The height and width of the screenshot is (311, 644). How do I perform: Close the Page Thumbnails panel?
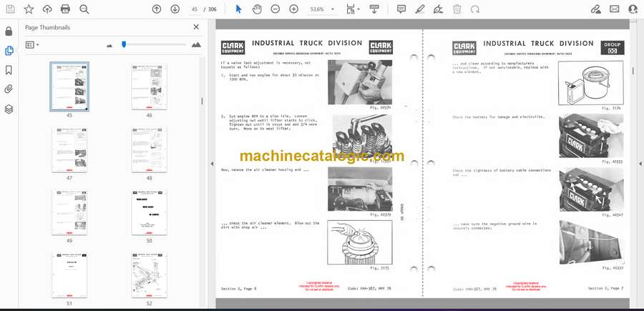click(196, 27)
